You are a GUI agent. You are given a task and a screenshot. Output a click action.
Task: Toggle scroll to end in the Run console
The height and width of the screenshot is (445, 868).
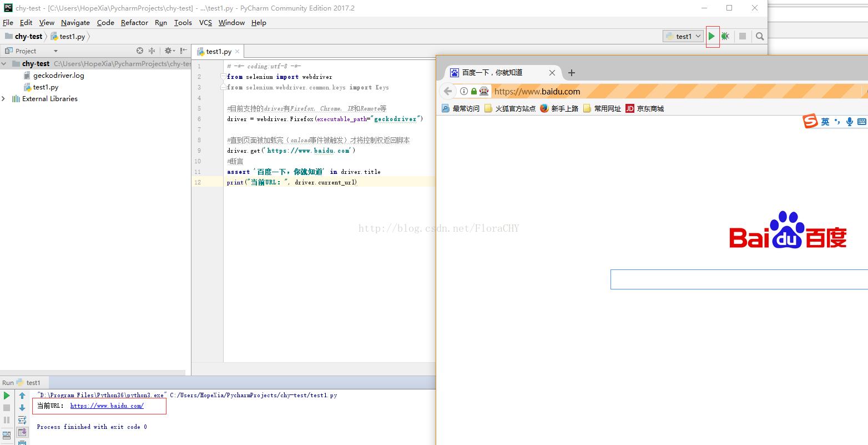pyautogui.click(x=22, y=432)
